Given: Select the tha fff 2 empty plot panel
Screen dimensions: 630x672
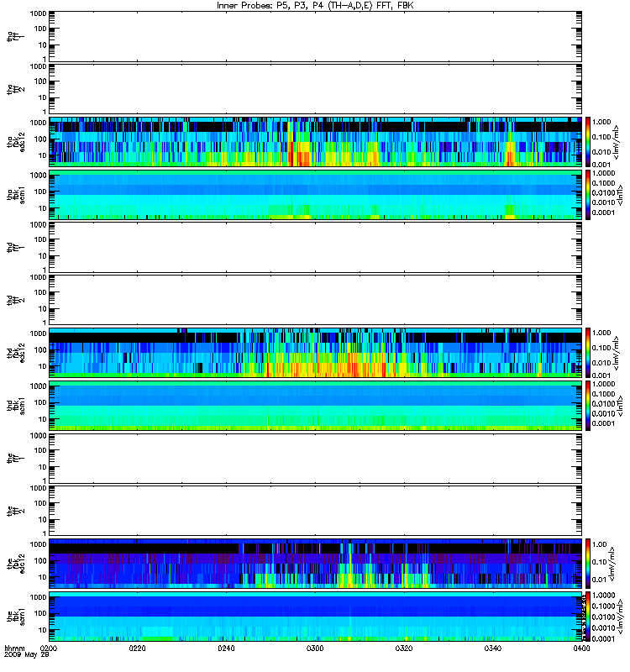Looking at the screenshot, I should tap(316, 89).
